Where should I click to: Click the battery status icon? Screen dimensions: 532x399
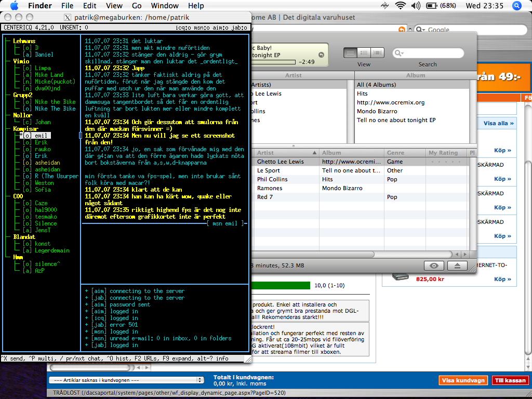tap(431, 5)
